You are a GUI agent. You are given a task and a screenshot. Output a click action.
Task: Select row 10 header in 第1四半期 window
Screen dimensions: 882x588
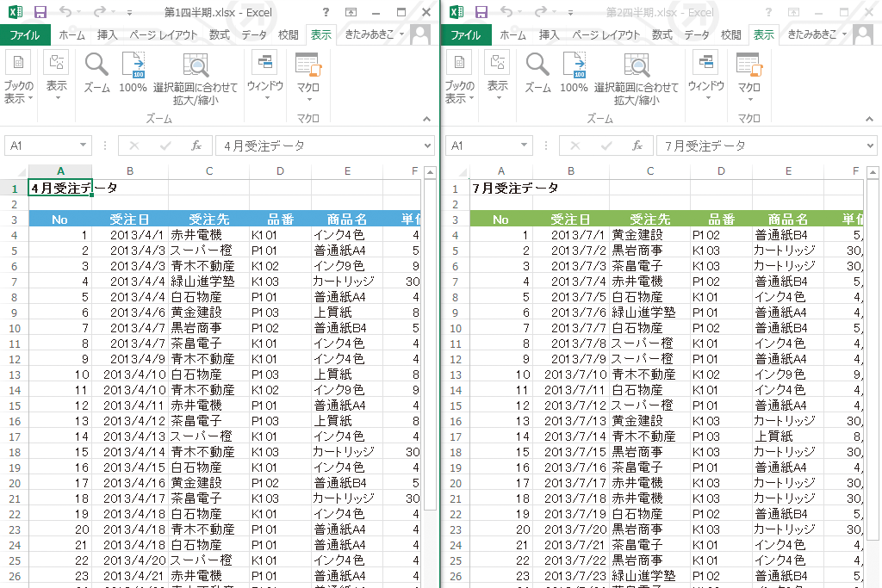coord(14,328)
